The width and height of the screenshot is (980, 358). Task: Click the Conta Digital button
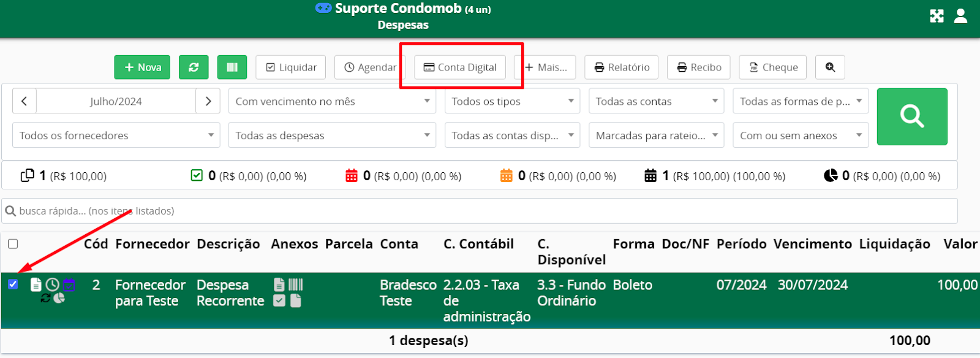tap(460, 67)
